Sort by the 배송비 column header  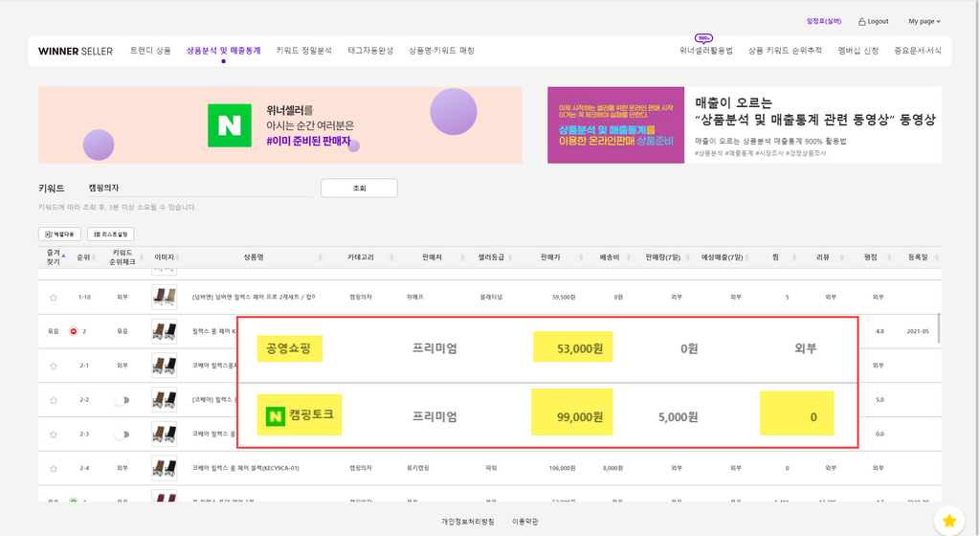[610, 257]
